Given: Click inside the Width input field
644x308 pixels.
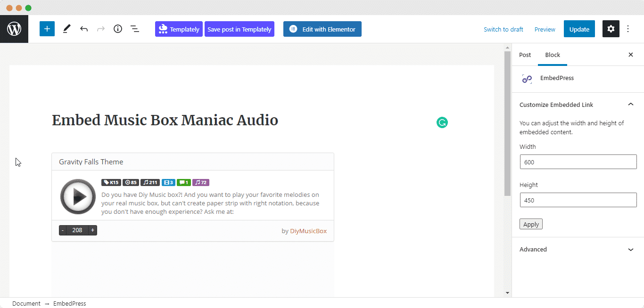Looking at the screenshot, I should [x=578, y=162].
